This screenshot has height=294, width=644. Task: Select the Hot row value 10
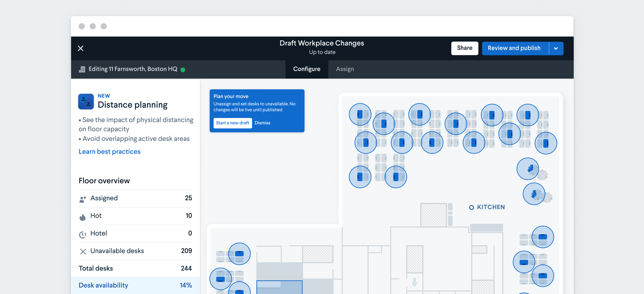tap(189, 216)
